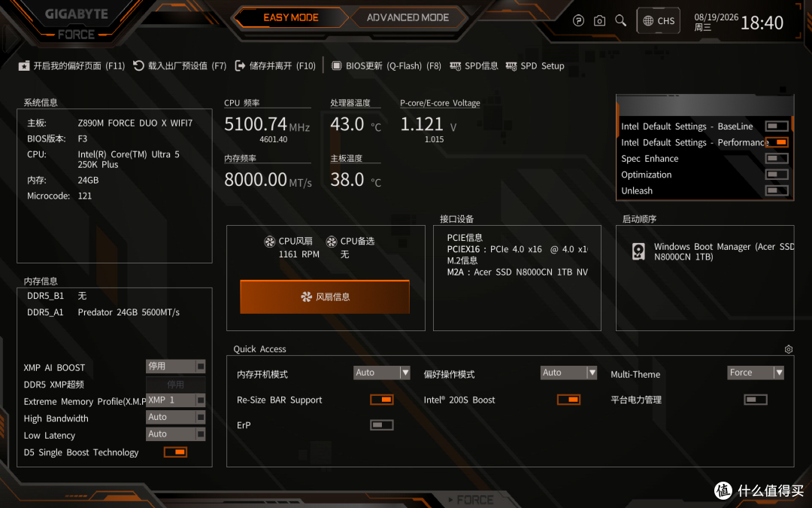
Task: Open Quick Access settings gear icon
Action: (x=788, y=349)
